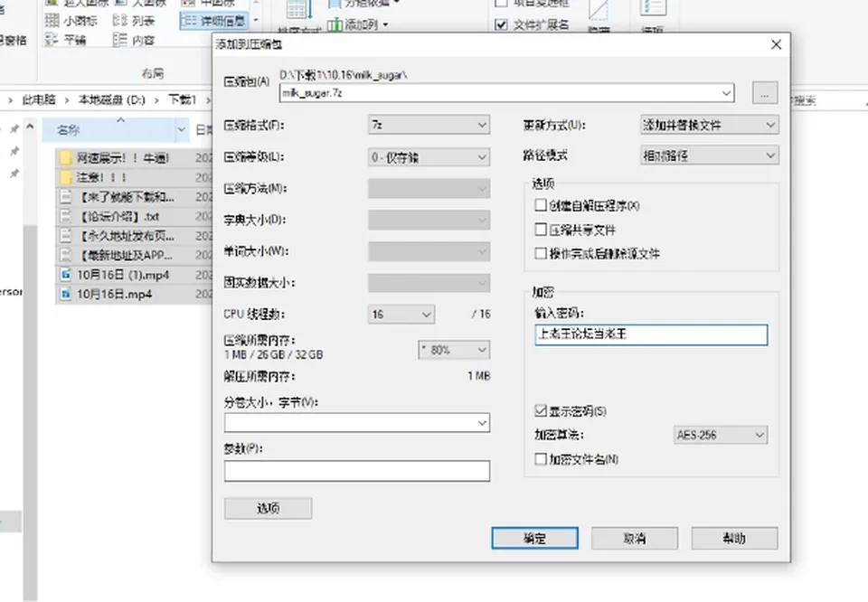Click the browse … button for archive path
The width and height of the screenshot is (868, 602).
(765, 93)
